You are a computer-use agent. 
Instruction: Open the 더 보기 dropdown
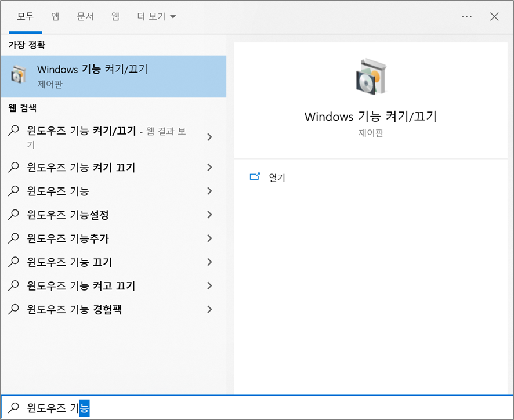(x=157, y=16)
